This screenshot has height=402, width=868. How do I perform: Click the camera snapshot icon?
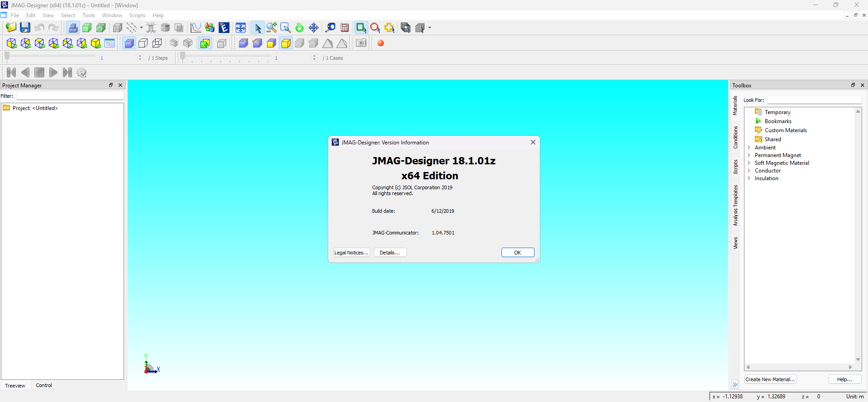point(361,43)
